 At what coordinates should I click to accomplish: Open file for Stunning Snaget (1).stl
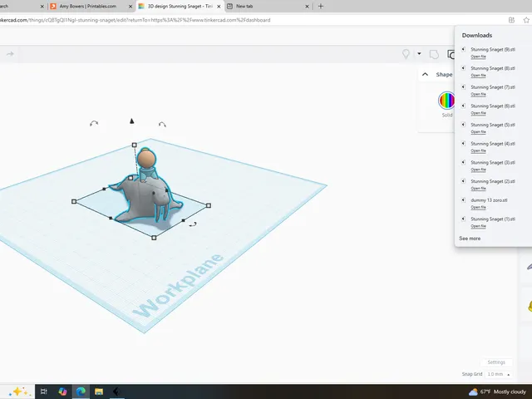[x=478, y=226]
